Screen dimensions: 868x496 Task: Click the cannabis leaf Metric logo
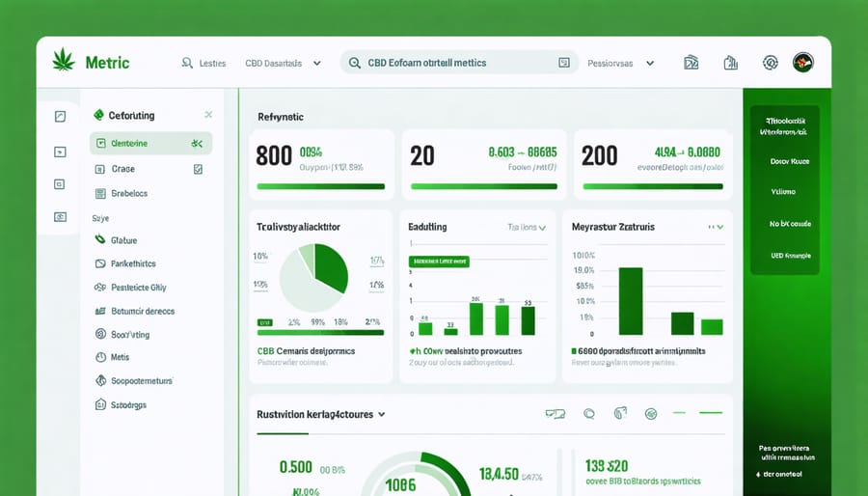coord(64,62)
